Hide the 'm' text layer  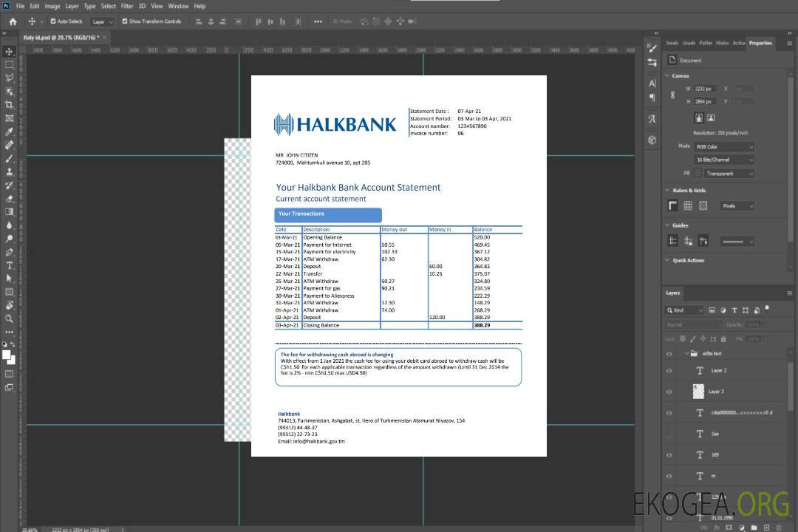point(669,476)
